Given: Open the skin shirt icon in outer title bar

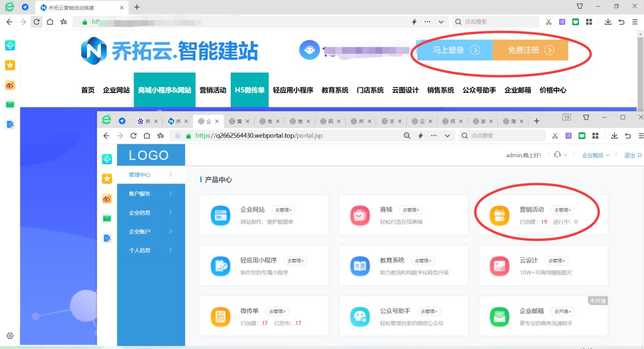Looking at the screenshot, I should 579,7.
